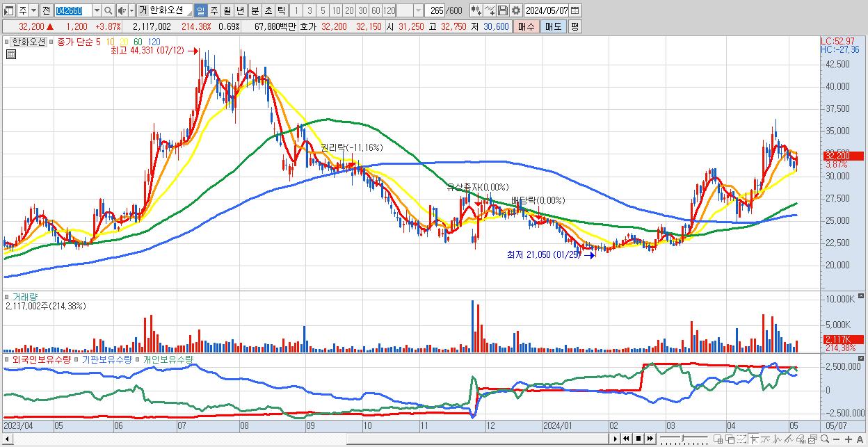This screenshot has height=447, width=868.
Task: Click the save chart diskette icon
Action: tap(503, 10)
